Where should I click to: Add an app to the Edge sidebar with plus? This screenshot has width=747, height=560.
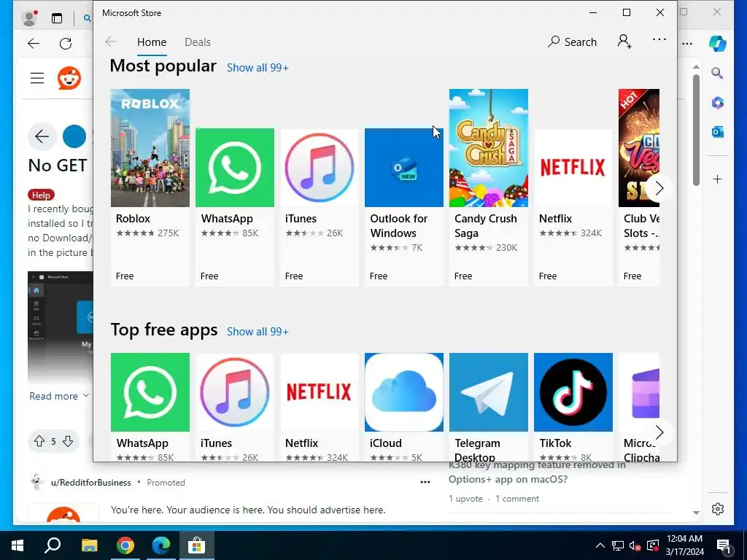(718, 179)
